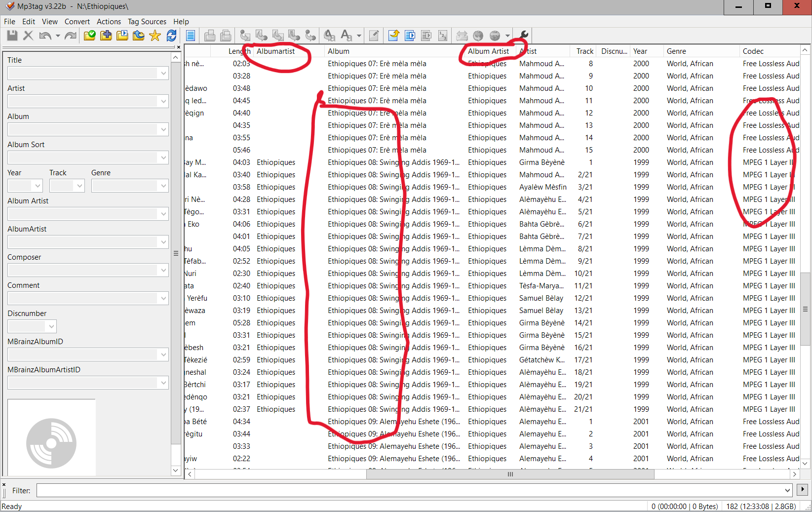Expand the Composer field dropdown
The image size is (812, 512).
[163, 270]
